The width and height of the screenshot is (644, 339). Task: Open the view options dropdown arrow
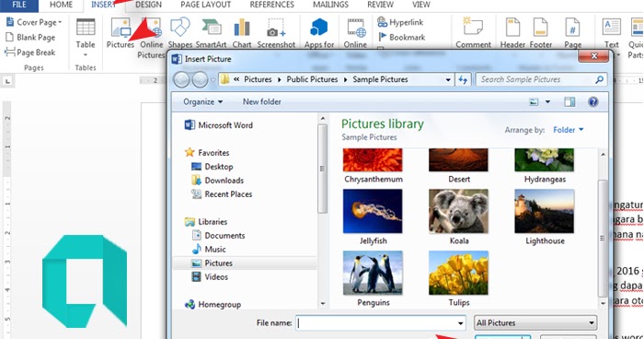(547, 101)
